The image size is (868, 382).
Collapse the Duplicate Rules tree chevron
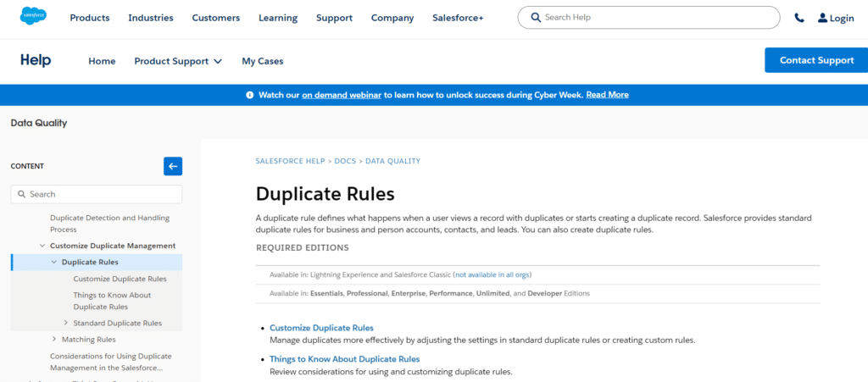[x=53, y=262]
